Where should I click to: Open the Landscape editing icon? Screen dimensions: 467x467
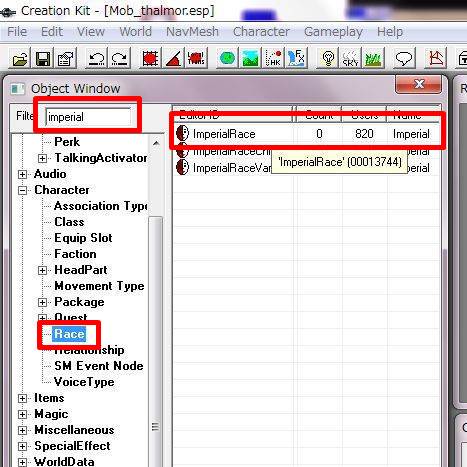coord(250,59)
